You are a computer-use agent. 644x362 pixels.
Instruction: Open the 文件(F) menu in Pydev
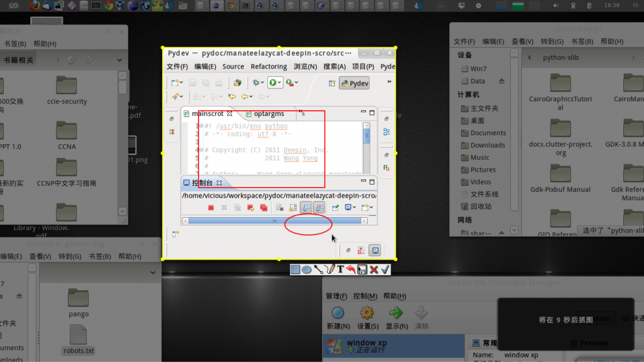pyautogui.click(x=177, y=66)
